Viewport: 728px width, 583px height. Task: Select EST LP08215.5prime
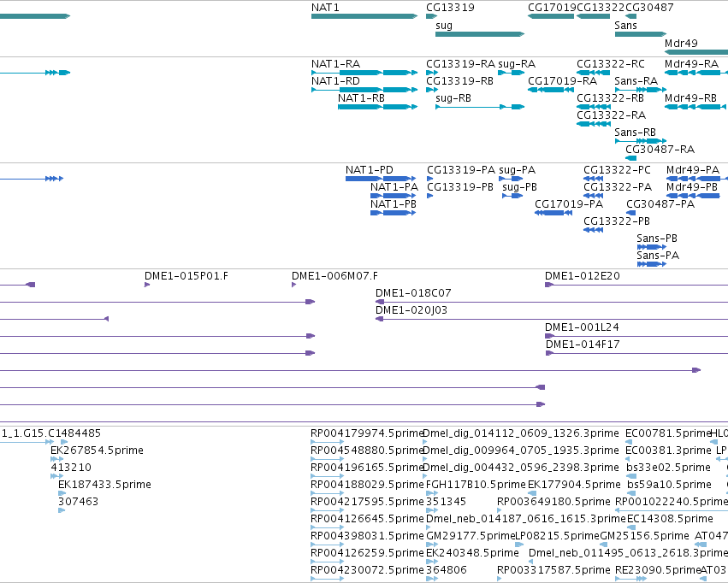[x=519, y=545]
